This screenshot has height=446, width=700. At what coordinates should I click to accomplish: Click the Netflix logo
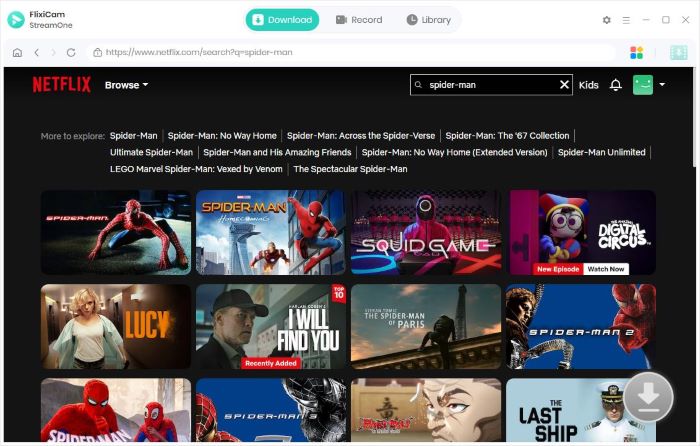(x=61, y=84)
